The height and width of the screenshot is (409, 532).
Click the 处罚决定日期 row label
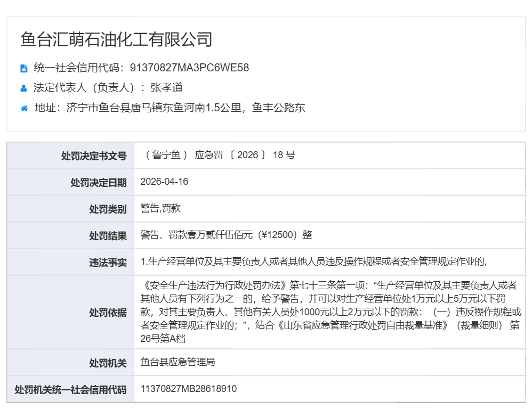pyautogui.click(x=99, y=183)
